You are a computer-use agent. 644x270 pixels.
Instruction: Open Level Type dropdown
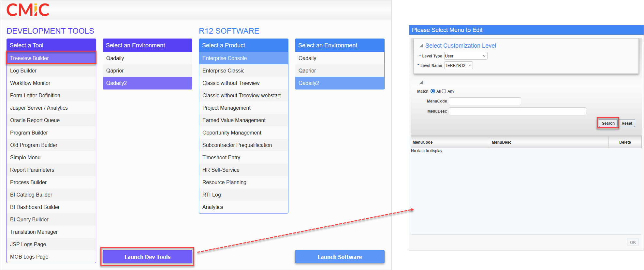point(466,56)
